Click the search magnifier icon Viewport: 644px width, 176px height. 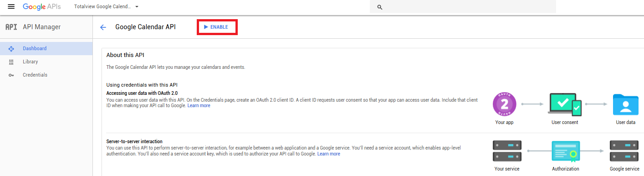tap(380, 7)
